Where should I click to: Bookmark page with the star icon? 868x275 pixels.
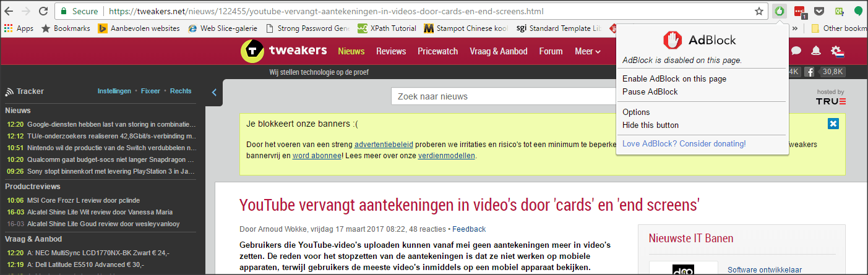point(759,11)
